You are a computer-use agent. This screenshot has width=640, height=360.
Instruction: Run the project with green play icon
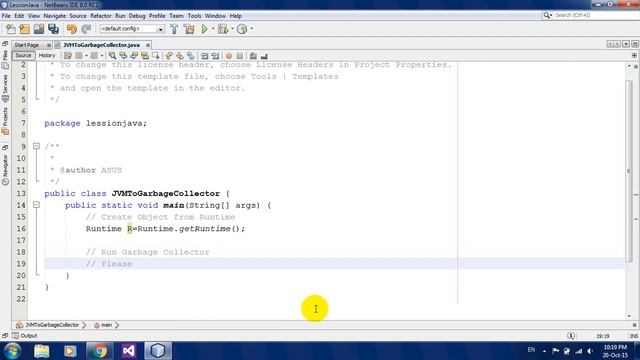tap(204, 29)
